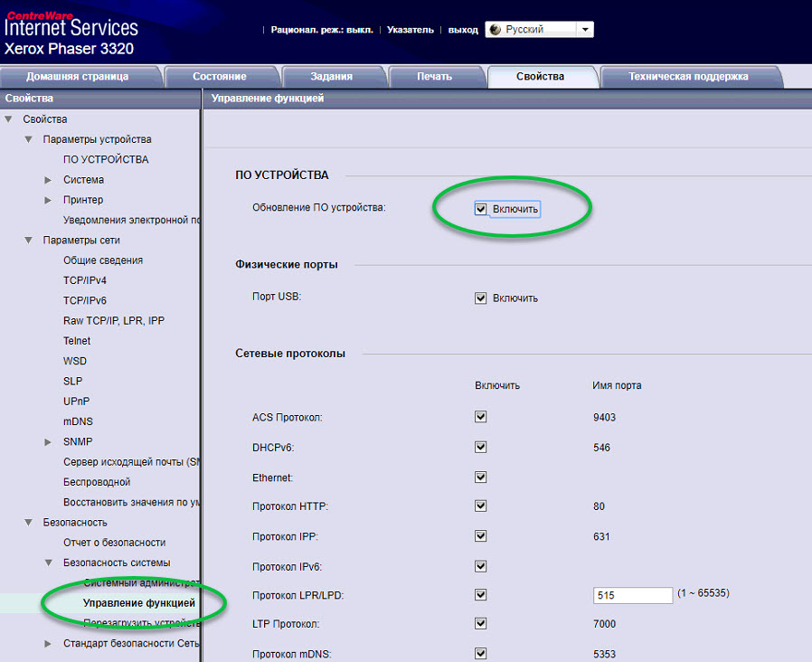Screen dimensions: 812x662
Task: Collapse the Параметры сети section
Action: coord(28,241)
